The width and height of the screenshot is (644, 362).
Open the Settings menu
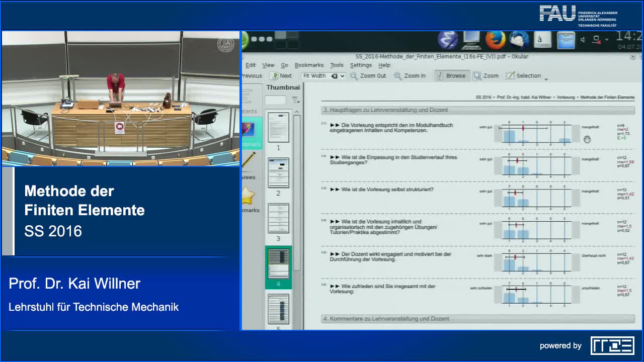(x=361, y=65)
